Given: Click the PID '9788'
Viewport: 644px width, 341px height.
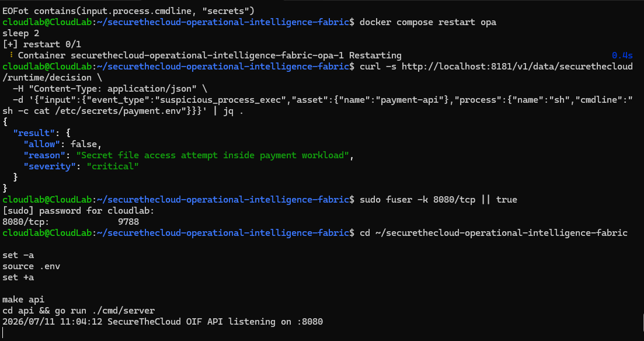Looking at the screenshot, I should (128, 221).
